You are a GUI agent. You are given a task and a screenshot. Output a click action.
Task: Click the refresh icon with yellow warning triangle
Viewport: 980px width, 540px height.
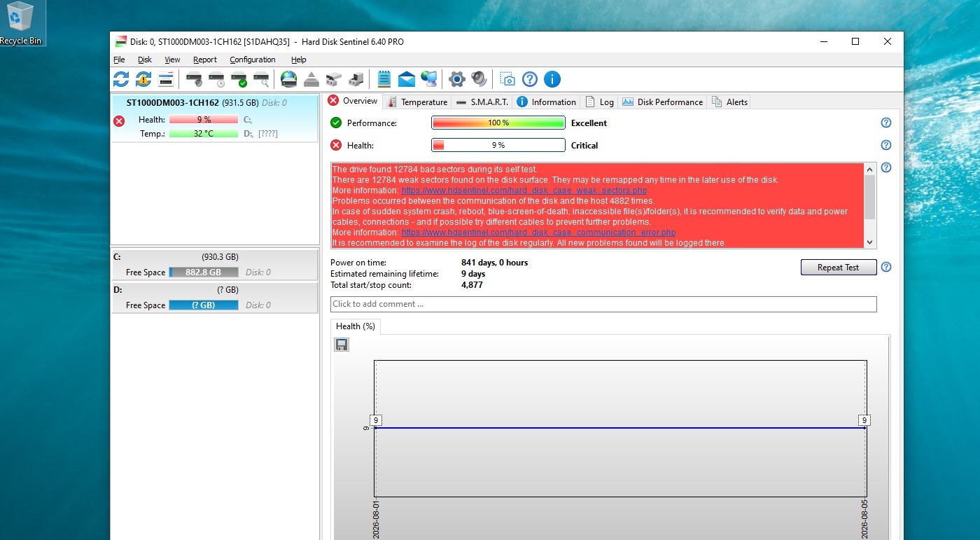pos(143,78)
